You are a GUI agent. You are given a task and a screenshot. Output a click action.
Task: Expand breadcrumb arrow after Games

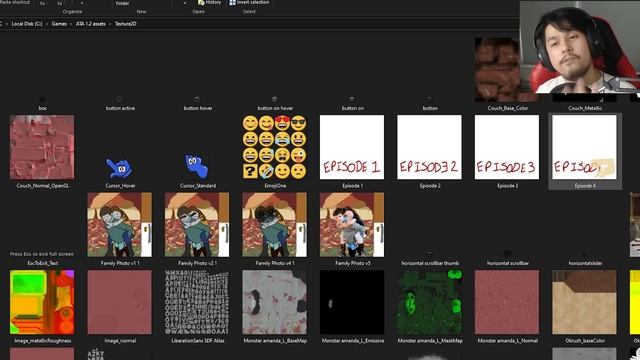click(x=71, y=24)
